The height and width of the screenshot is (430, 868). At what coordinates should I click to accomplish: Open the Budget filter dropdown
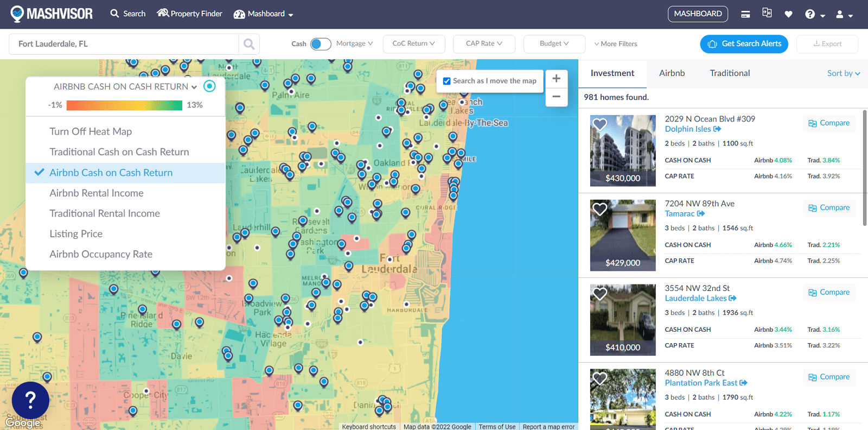(554, 43)
